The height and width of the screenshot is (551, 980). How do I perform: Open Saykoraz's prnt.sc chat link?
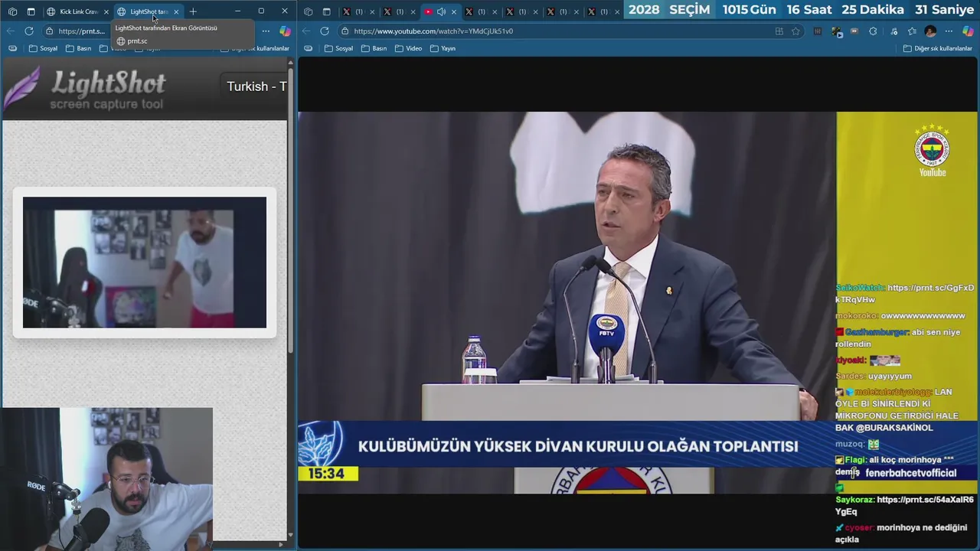[905, 506]
